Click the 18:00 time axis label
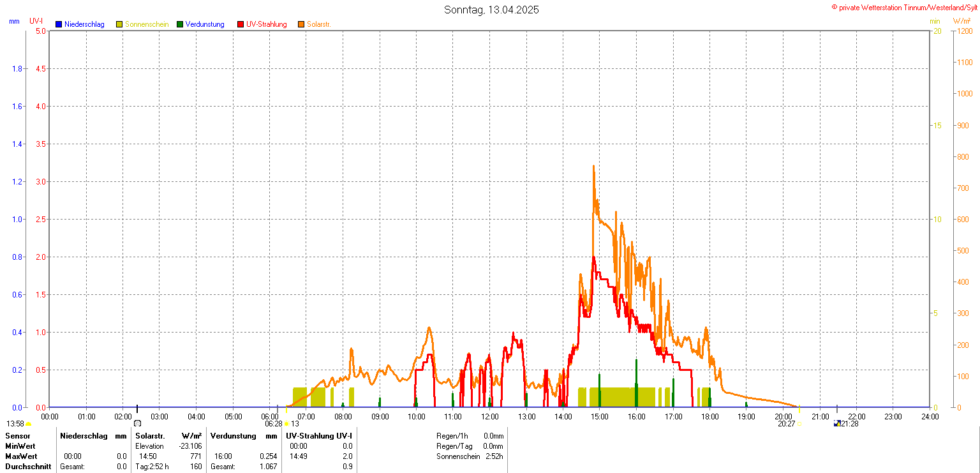The width and height of the screenshot is (980, 473). [x=709, y=417]
